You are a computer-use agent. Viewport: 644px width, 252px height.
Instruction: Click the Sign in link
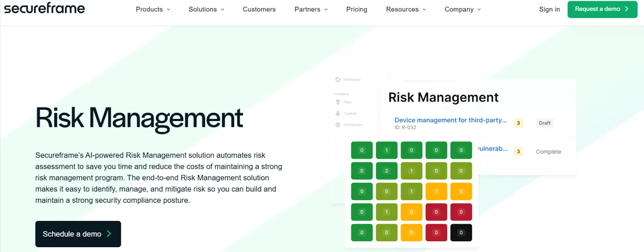point(549,9)
